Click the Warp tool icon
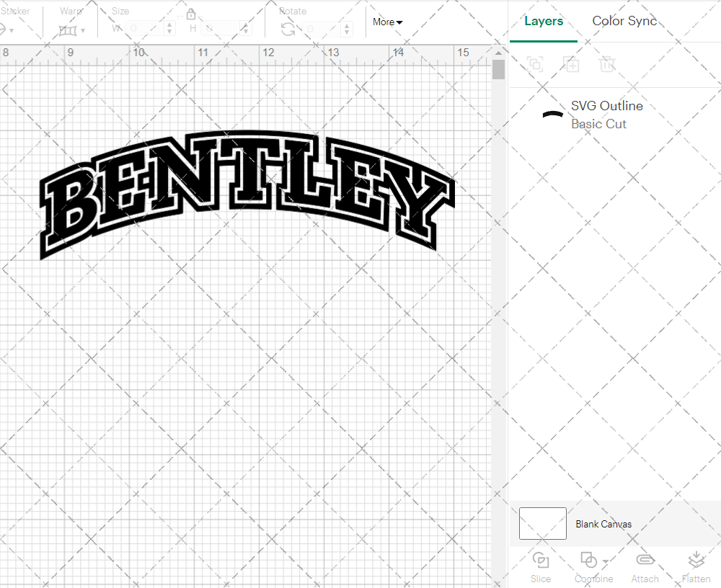Screen dimensions: 721x588 tap(69, 30)
